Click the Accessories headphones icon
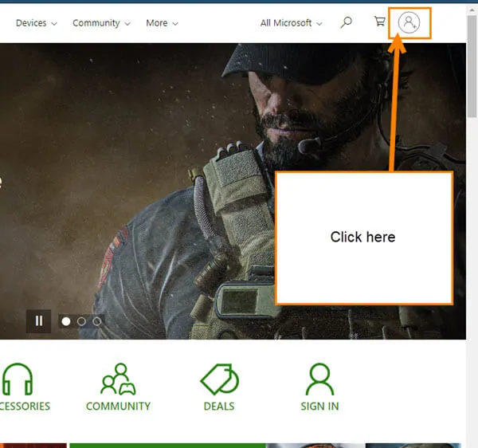Image resolution: width=478 pixels, height=448 pixels. 18,379
